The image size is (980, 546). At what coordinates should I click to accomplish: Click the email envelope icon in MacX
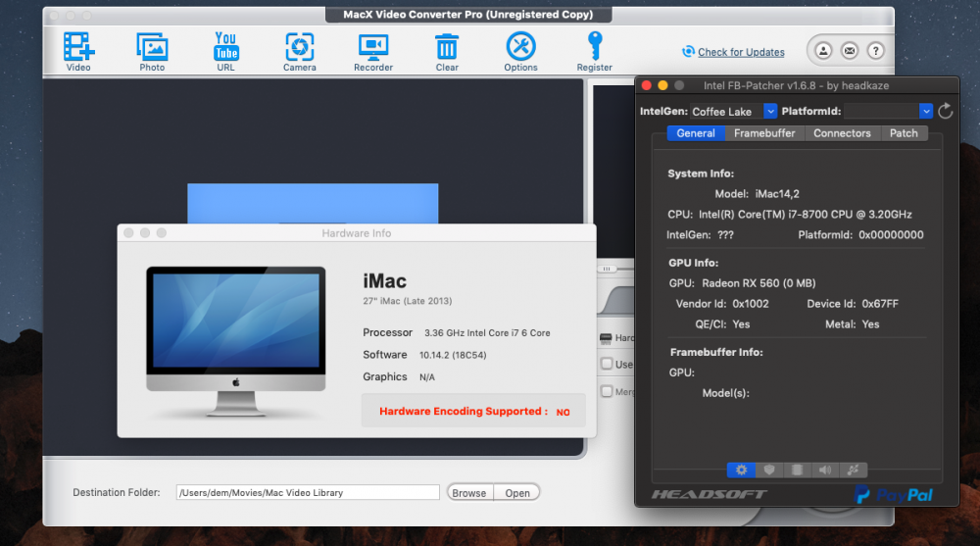(850, 51)
